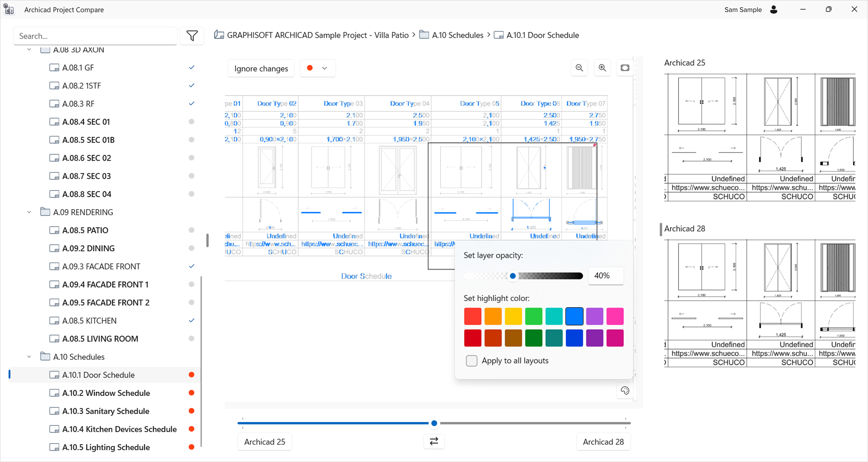Collapse the A.09 RENDERING folder
The image size is (868, 462).
29,212
